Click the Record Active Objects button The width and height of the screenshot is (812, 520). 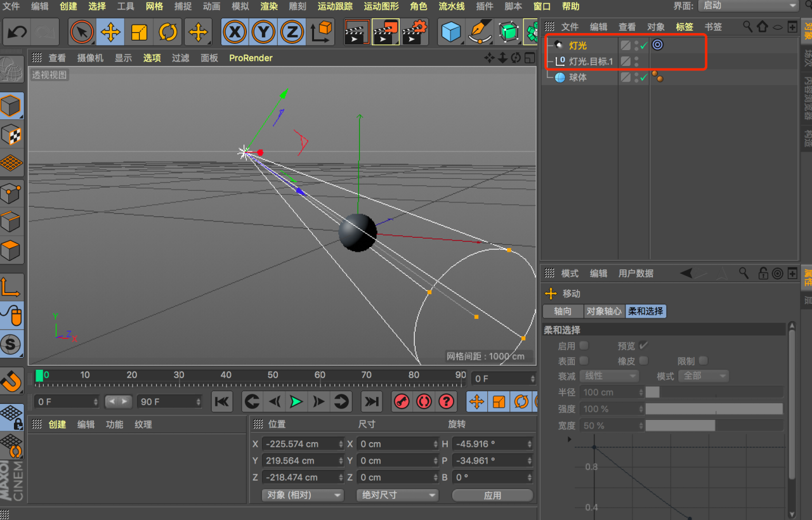[402, 401]
